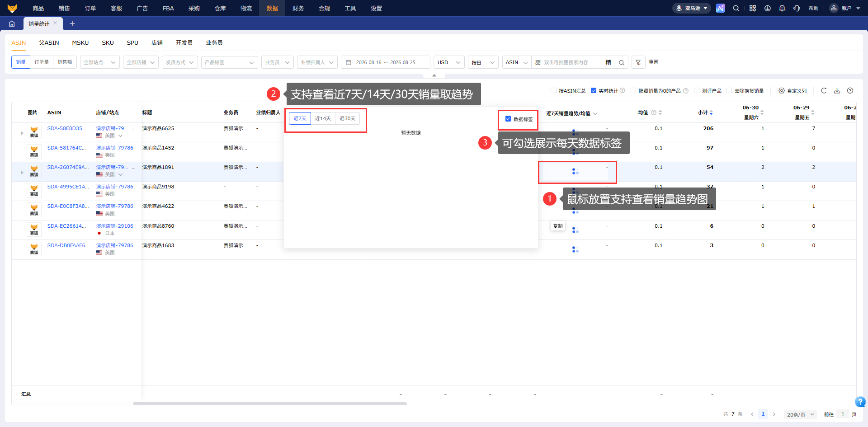Uncheck the 实时统计 checkbox
The image size is (868, 427).
pyautogui.click(x=594, y=90)
